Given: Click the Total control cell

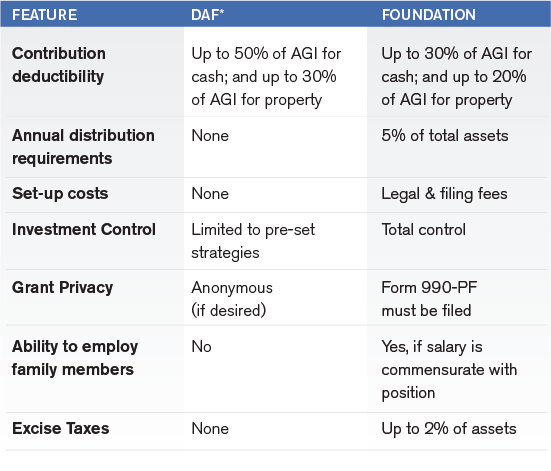Looking at the screenshot, I should [423, 230].
